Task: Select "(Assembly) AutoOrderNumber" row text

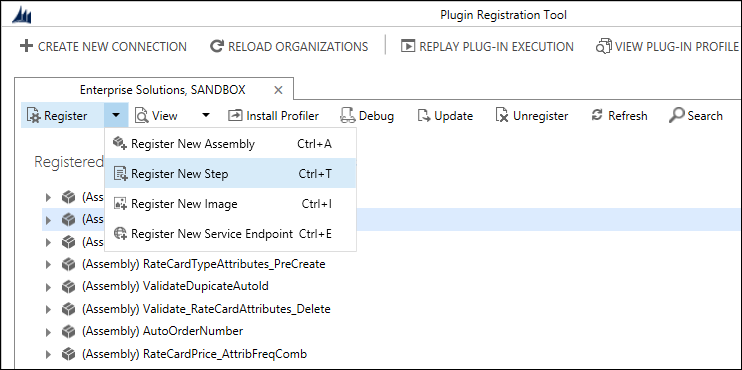Action: coord(162,331)
